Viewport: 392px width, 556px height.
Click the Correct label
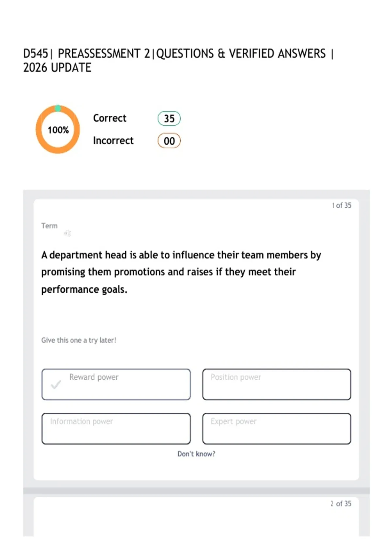point(110,118)
